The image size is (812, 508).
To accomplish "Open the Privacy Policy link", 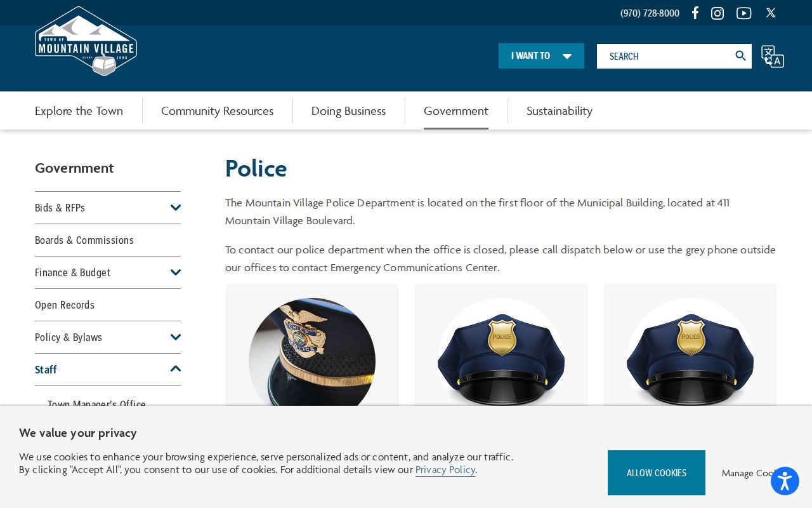I will click(445, 470).
